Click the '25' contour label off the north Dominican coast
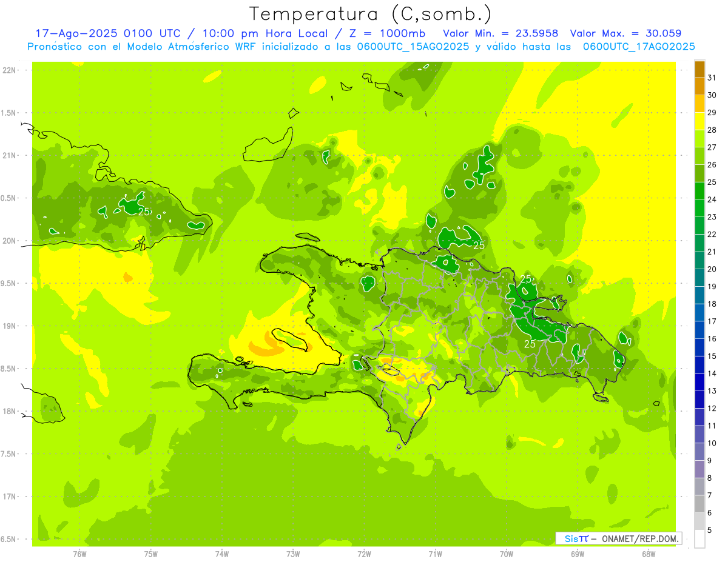 tap(479, 245)
